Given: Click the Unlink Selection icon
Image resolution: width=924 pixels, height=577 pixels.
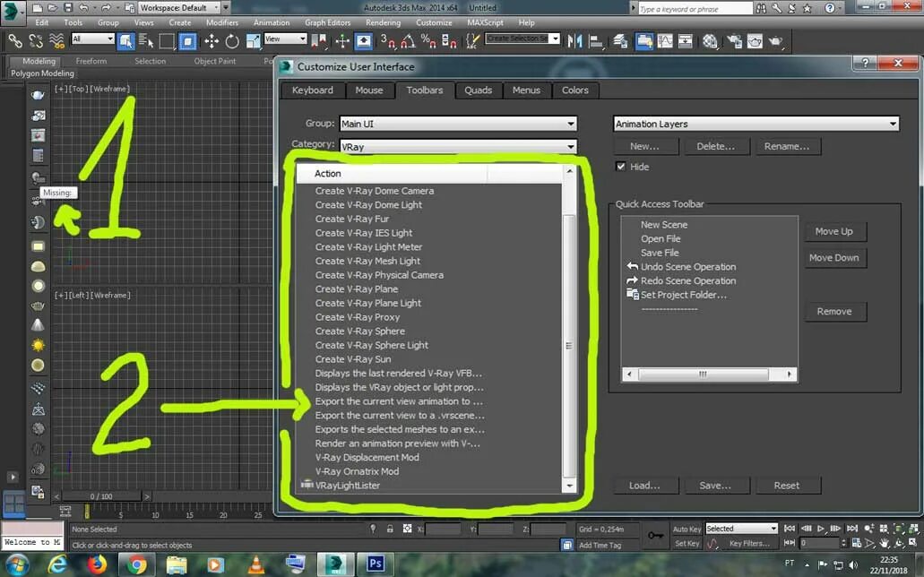Looking at the screenshot, I should point(35,40).
